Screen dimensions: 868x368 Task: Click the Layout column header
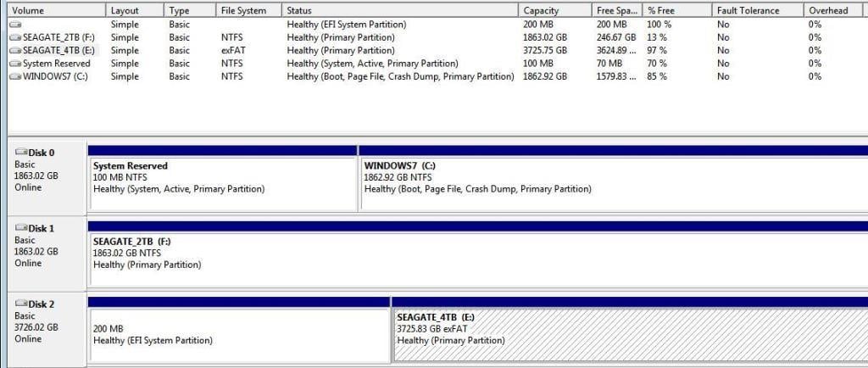(135, 10)
